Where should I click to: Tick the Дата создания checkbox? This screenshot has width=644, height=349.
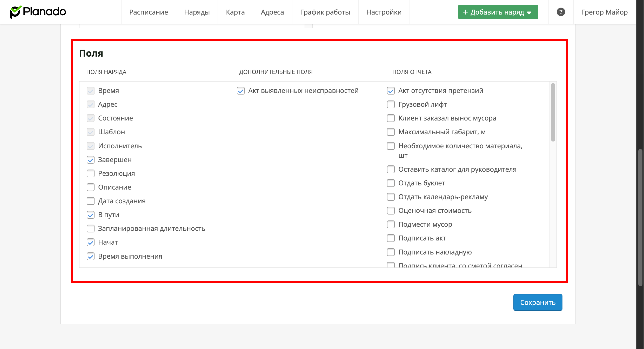point(91,201)
